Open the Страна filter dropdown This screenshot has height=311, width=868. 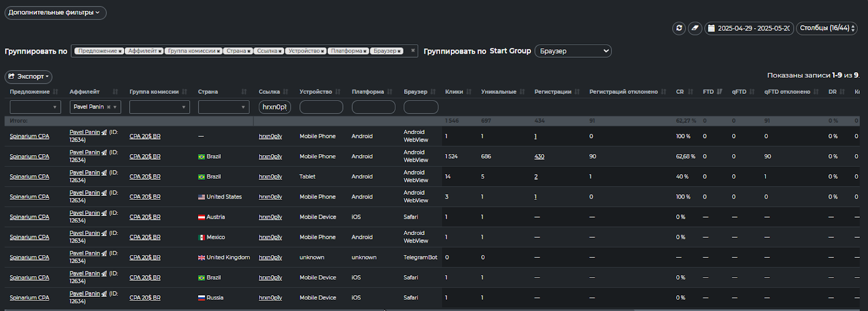224,107
